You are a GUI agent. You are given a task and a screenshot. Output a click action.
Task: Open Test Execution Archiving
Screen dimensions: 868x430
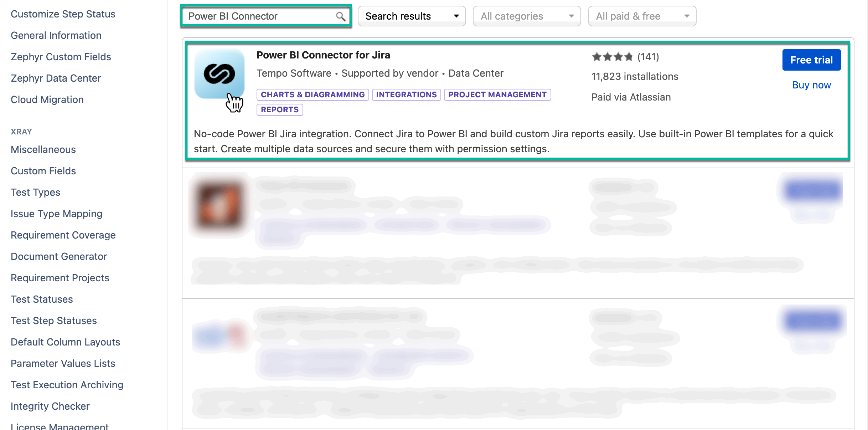point(67,385)
